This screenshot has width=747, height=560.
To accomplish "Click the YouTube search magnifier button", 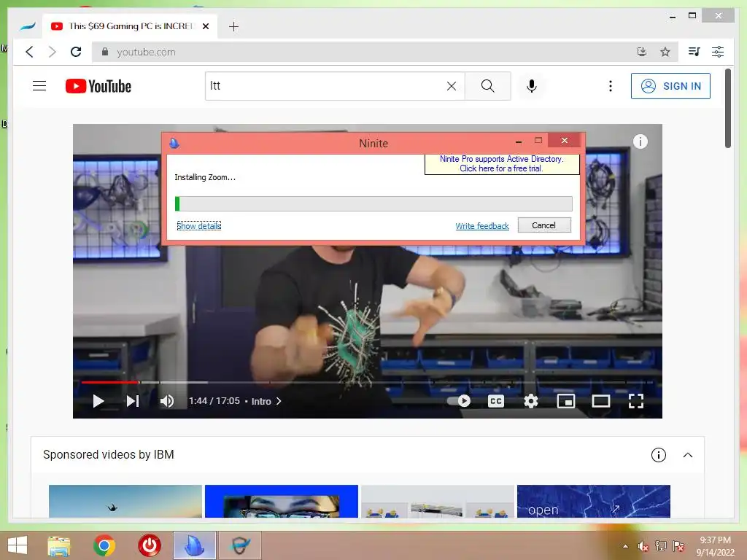I will click(487, 86).
